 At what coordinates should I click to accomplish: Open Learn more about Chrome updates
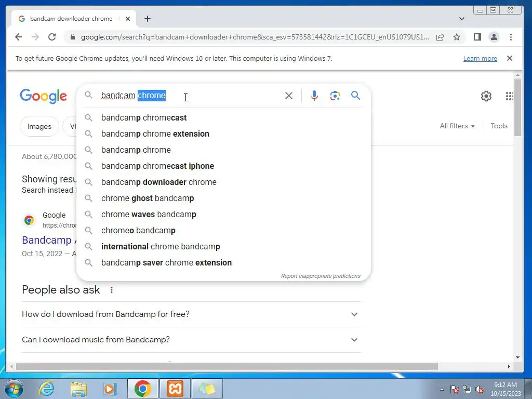pyautogui.click(x=480, y=58)
